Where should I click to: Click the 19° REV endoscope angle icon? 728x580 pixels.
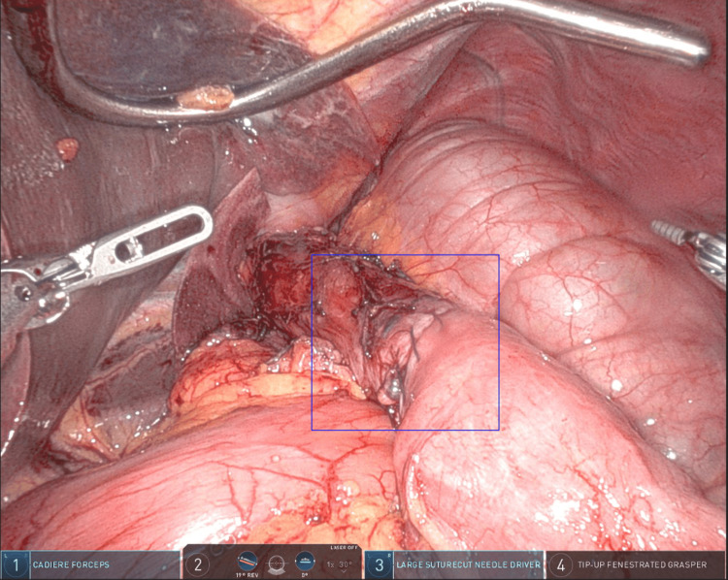pyautogui.click(x=247, y=562)
